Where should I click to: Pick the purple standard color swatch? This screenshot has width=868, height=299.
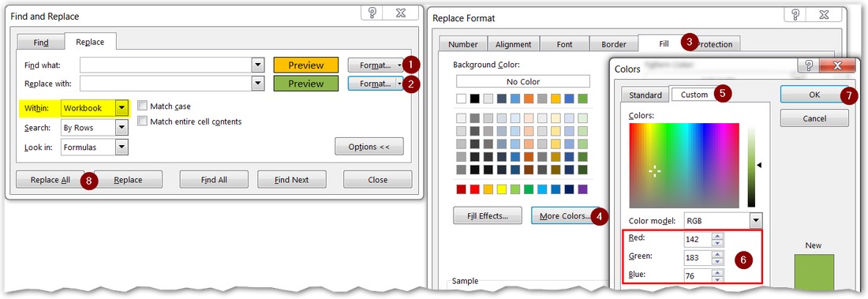[x=582, y=189]
